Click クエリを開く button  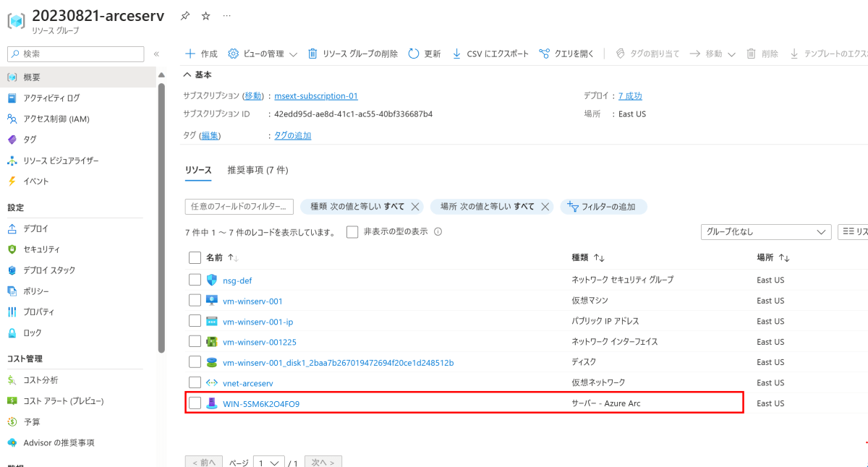566,54
